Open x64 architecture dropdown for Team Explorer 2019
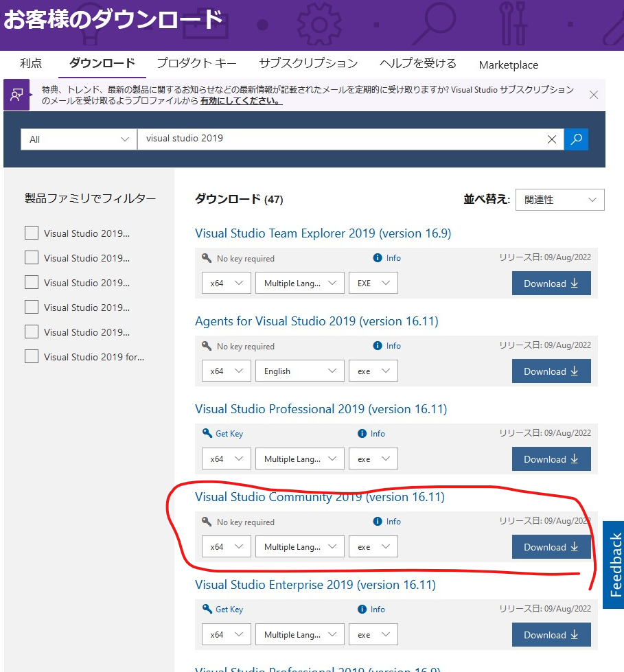This screenshot has height=672, width=624. (x=227, y=283)
